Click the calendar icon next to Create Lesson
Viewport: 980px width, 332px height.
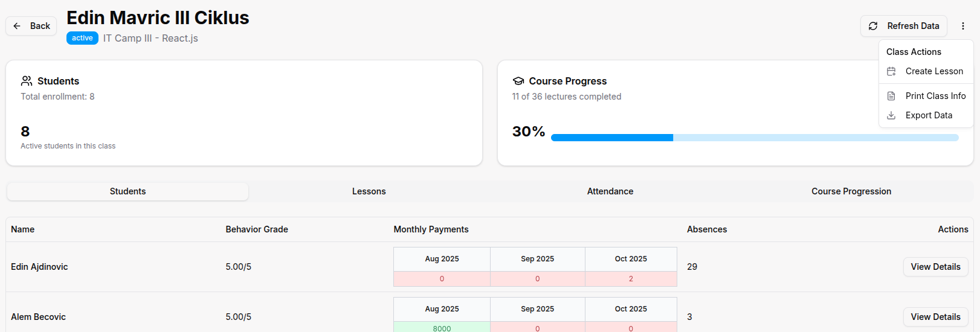coord(891,71)
